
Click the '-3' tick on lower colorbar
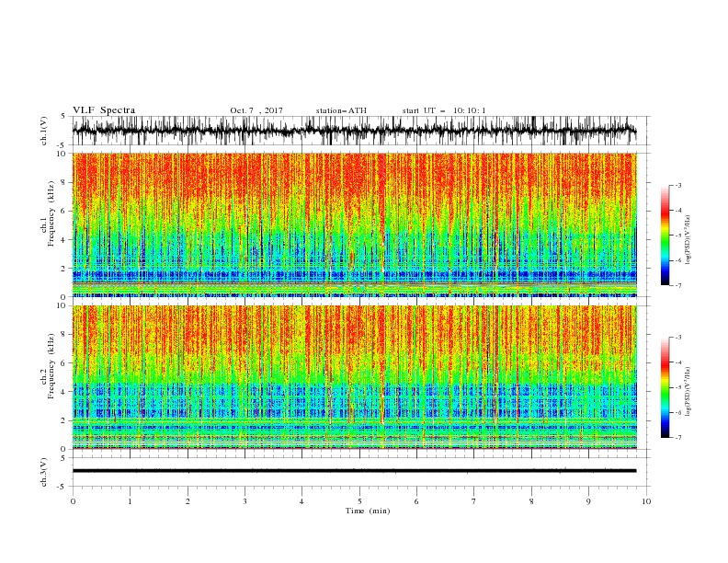point(677,338)
